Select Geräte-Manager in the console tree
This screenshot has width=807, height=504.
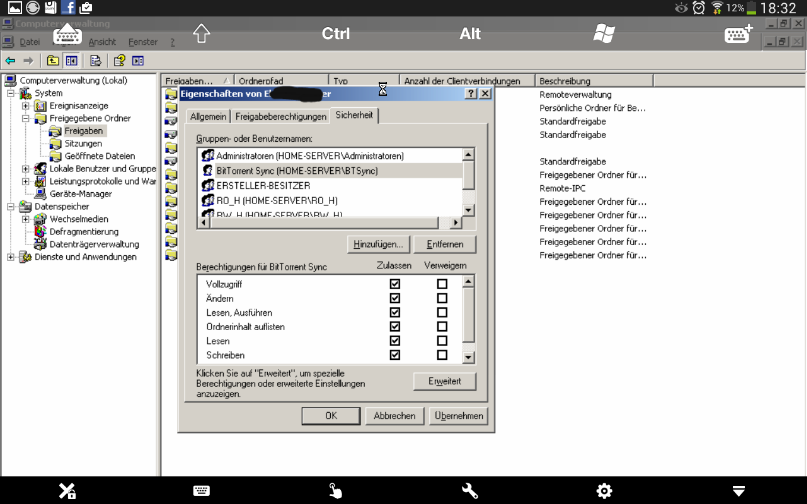(81, 194)
